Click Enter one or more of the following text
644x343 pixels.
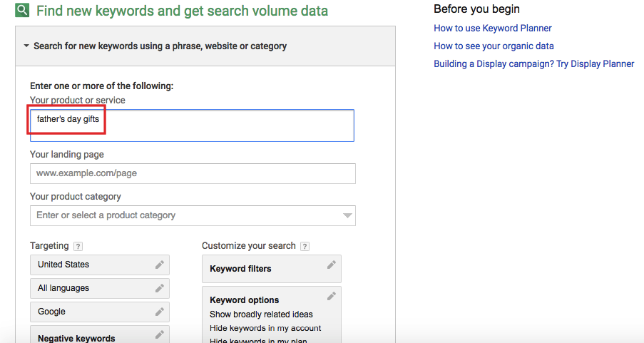point(102,86)
